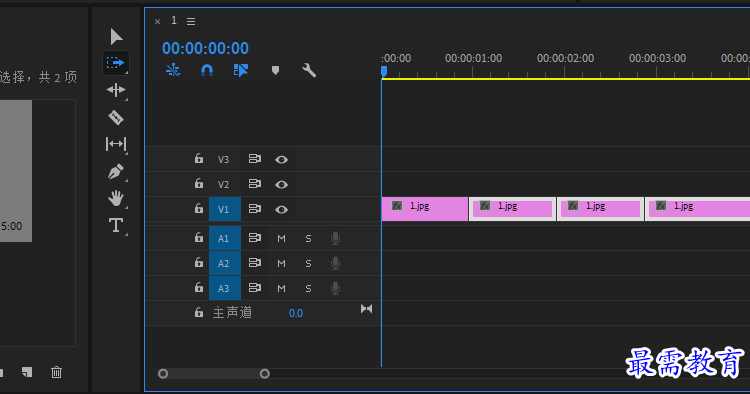Select the Ripple Edit tool

[x=116, y=90]
